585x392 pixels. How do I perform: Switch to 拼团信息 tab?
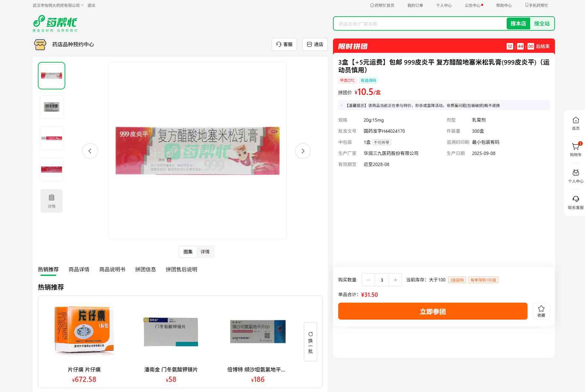point(146,269)
